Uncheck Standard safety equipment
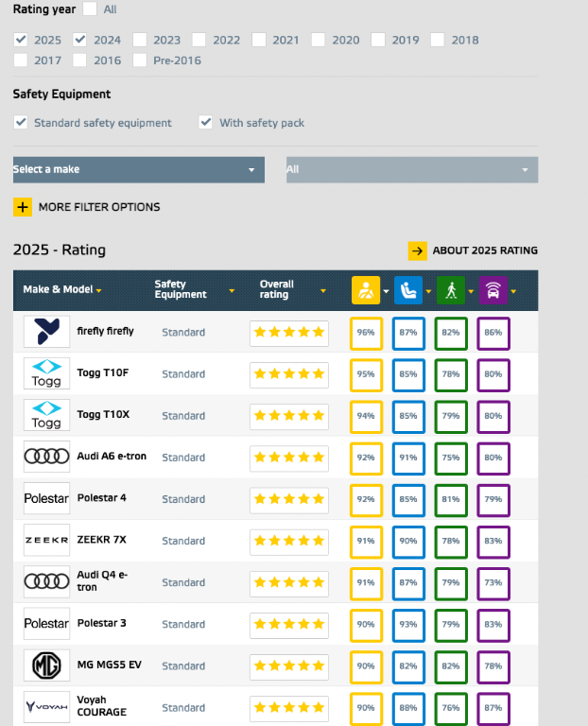588x726 pixels. (x=21, y=122)
